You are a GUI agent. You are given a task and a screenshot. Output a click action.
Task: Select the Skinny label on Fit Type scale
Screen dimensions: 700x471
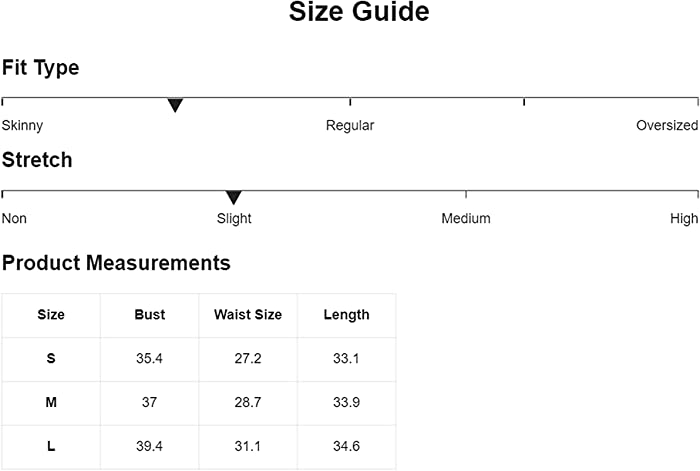tap(22, 125)
